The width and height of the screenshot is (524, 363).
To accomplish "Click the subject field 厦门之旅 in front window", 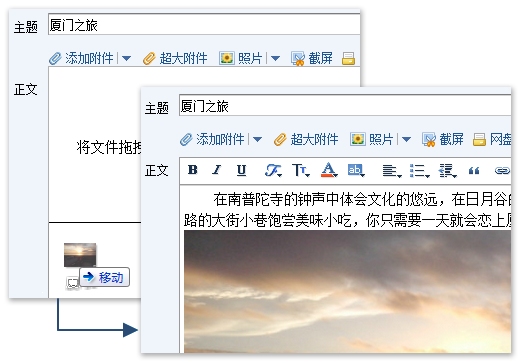I will pyautogui.click(x=345, y=106).
